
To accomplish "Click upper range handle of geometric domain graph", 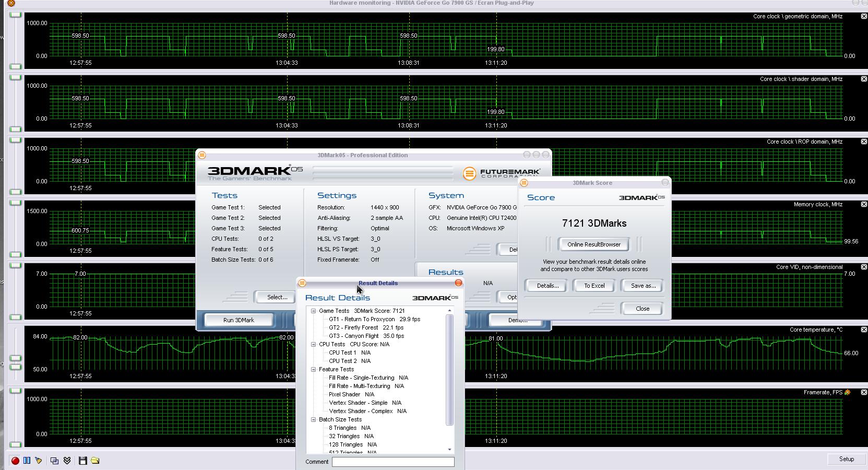I will coord(16,15).
